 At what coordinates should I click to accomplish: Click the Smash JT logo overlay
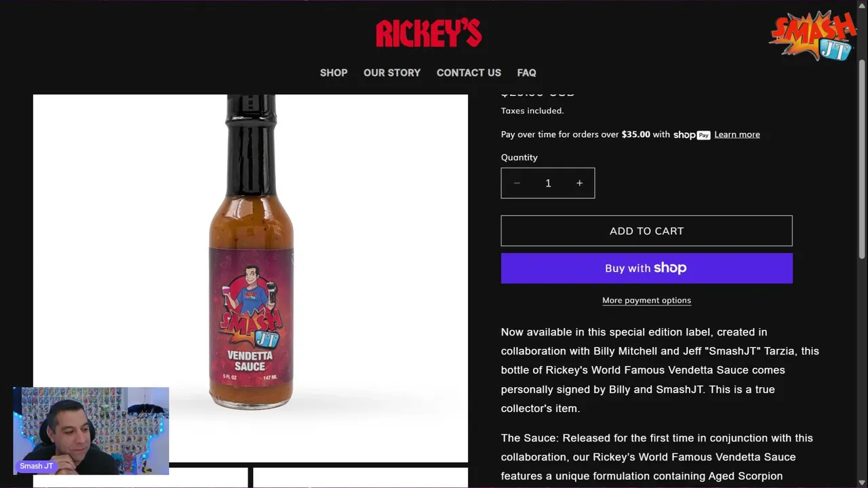pos(812,36)
